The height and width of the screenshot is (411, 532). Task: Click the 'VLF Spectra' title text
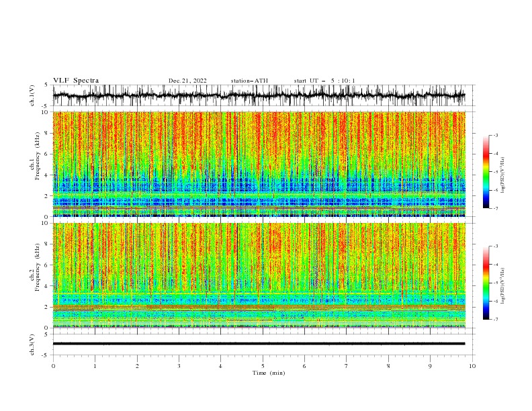(x=76, y=81)
